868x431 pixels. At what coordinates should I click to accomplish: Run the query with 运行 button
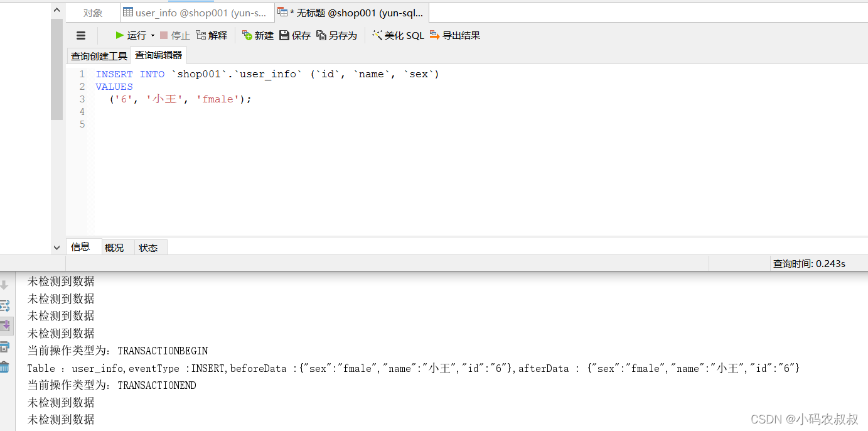coord(131,36)
